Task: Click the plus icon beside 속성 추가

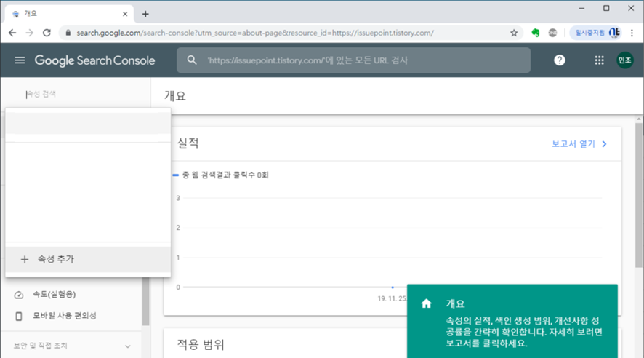Action: 25,259
